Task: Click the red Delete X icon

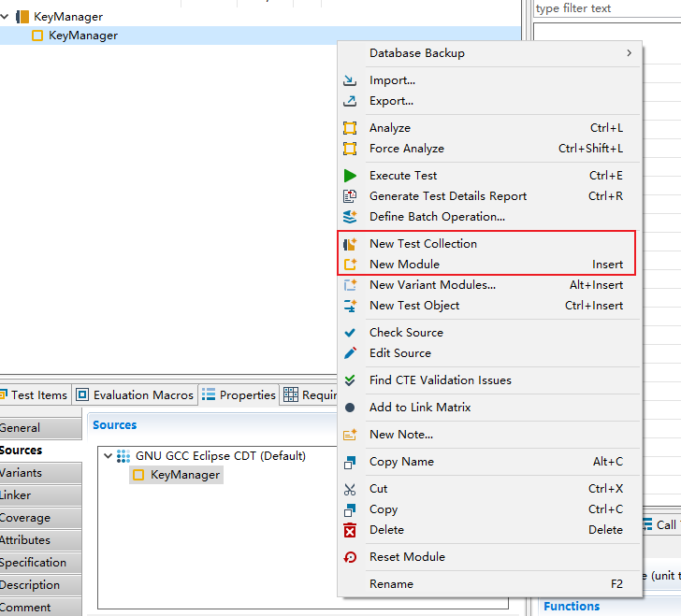Action: (x=350, y=530)
